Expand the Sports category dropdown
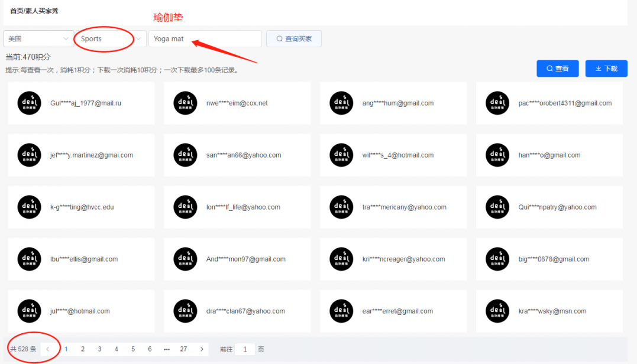 [x=111, y=39]
